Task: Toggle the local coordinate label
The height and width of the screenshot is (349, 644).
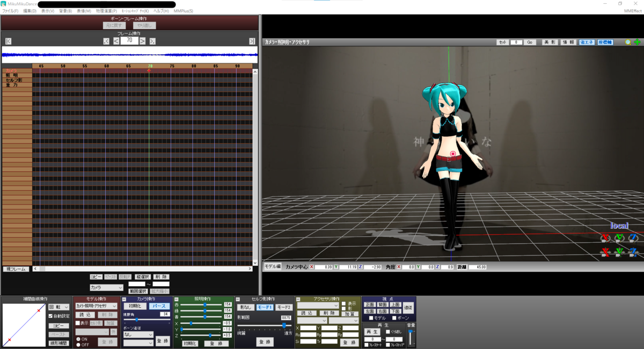Action: click(619, 226)
